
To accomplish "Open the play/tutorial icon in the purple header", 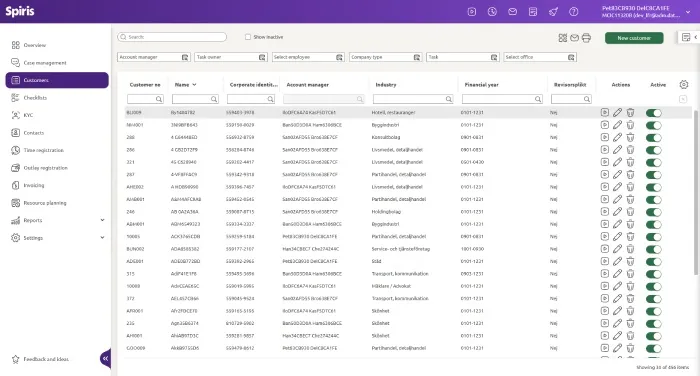I will [x=472, y=12].
